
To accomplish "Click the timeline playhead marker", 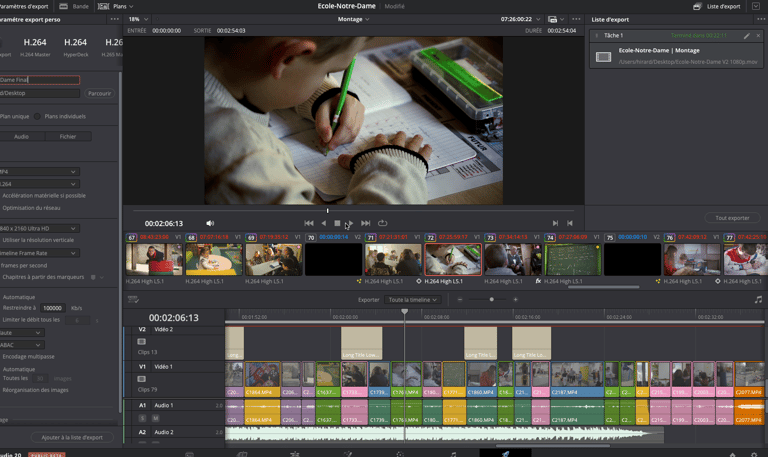I will pos(405,312).
